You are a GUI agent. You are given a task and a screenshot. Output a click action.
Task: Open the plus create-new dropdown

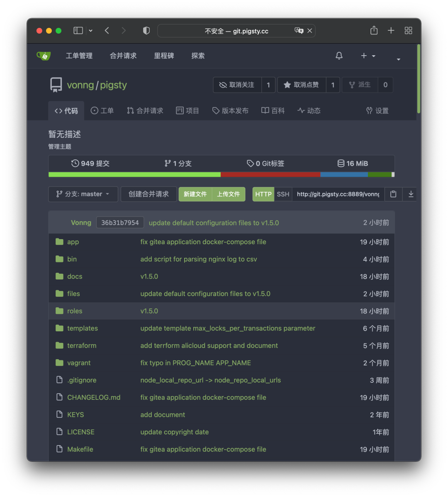pyautogui.click(x=368, y=56)
